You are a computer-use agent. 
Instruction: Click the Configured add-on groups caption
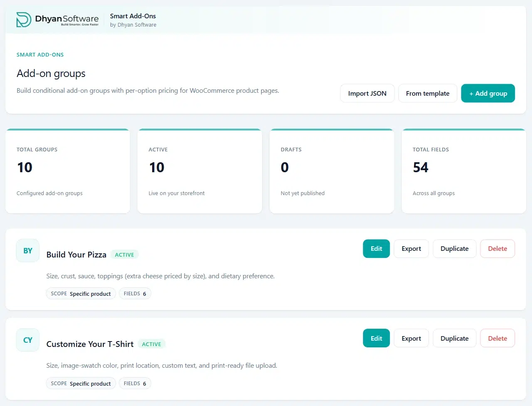click(49, 193)
